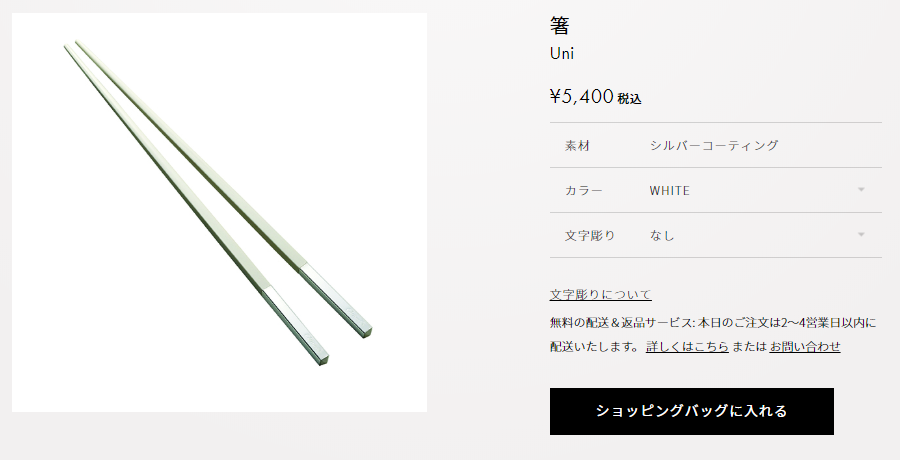Click the 税込 tax label

[x=630, y=99]
